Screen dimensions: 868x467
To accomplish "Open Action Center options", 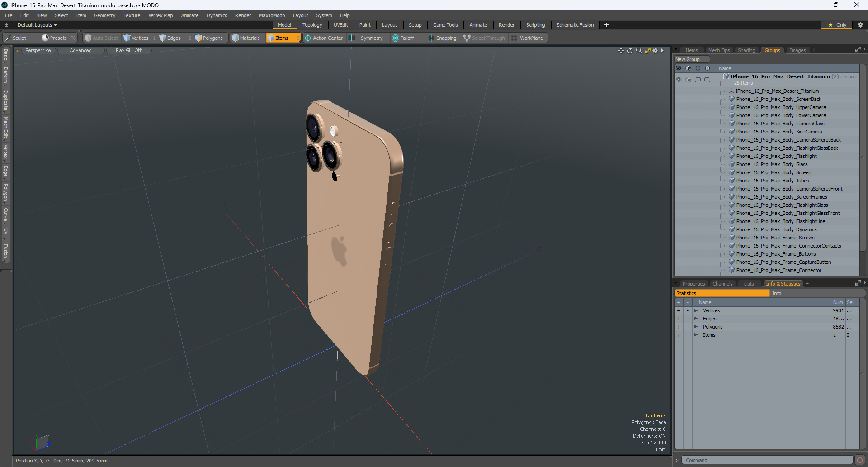I will [324, 38].
